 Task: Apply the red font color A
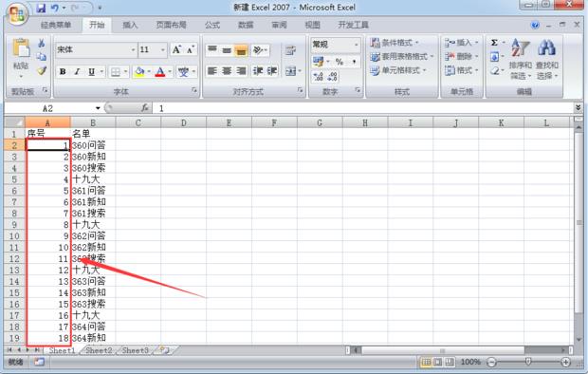(x=160, y=71)
